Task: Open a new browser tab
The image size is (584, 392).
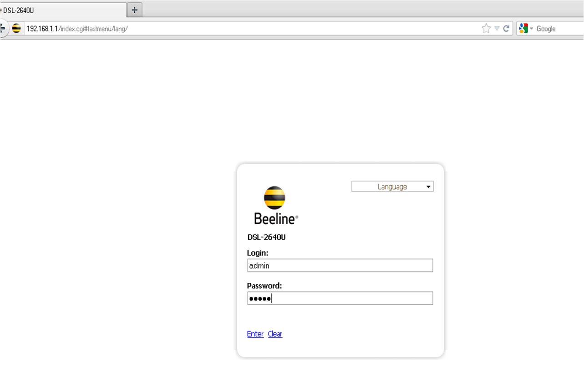Action: [134, 10]
